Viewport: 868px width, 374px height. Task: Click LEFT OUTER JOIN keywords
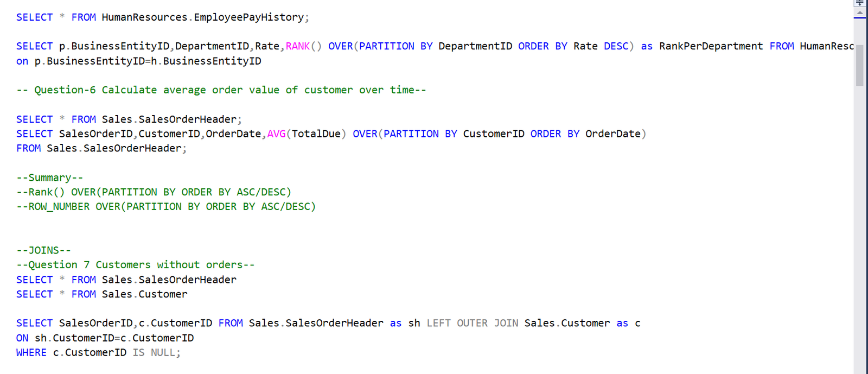[x=472, y=323]
